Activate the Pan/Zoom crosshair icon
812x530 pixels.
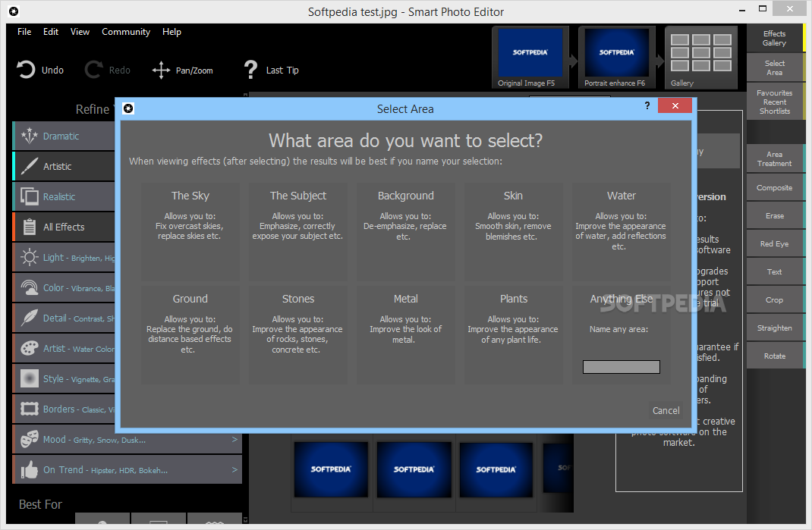tap(161, 70)
